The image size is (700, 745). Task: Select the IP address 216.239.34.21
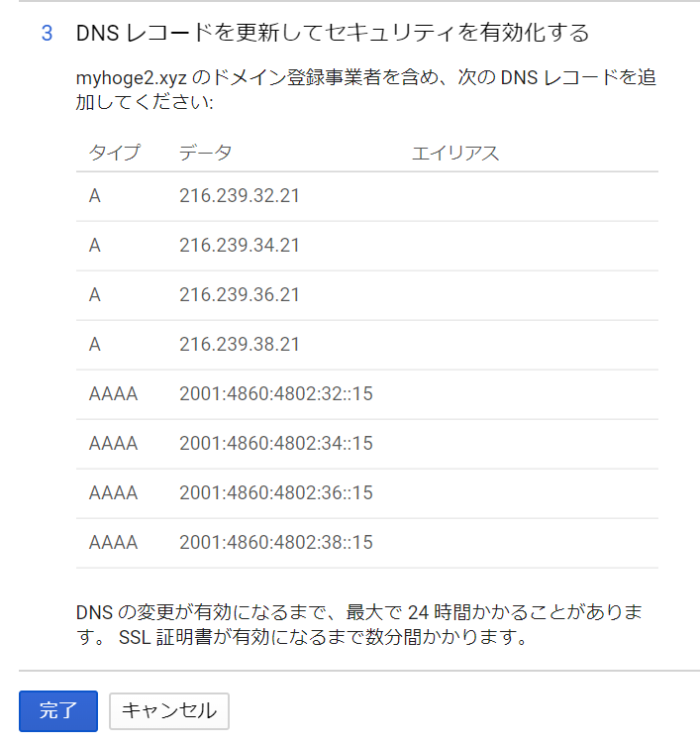[239, 246]
